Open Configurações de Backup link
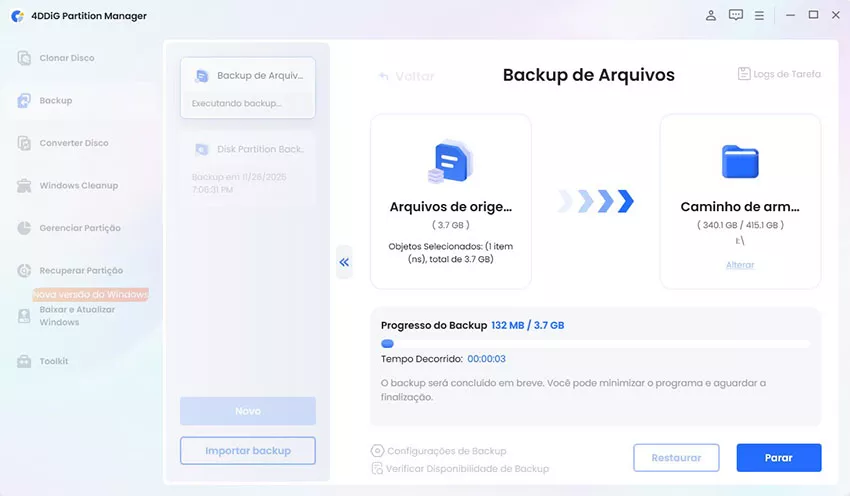Viewport: 850px width, 496px height. tap(447, 451)
